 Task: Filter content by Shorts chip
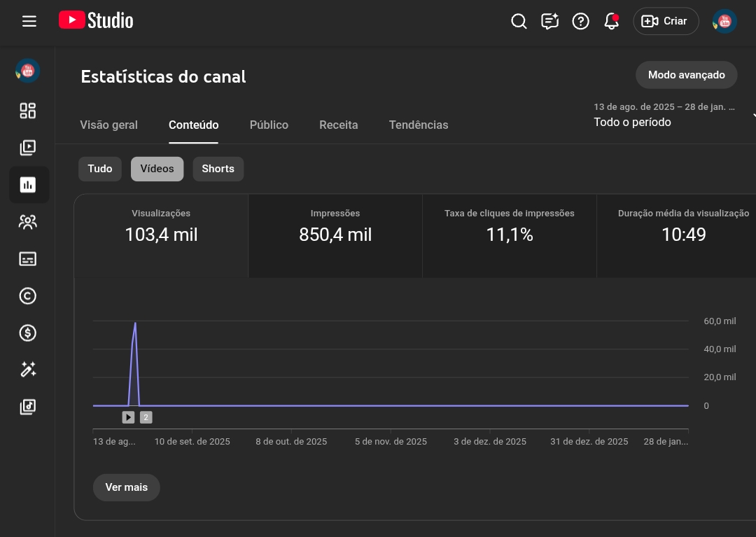[218, 169]
